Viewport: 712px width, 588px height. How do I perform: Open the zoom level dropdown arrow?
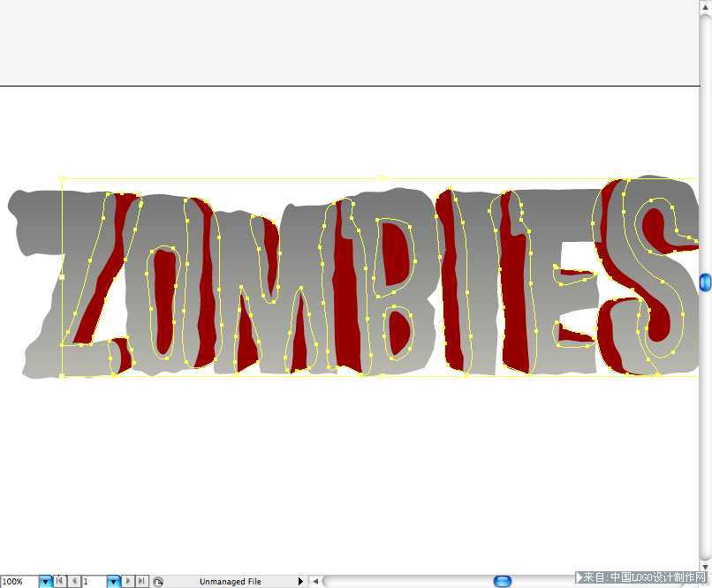(45, 581)
